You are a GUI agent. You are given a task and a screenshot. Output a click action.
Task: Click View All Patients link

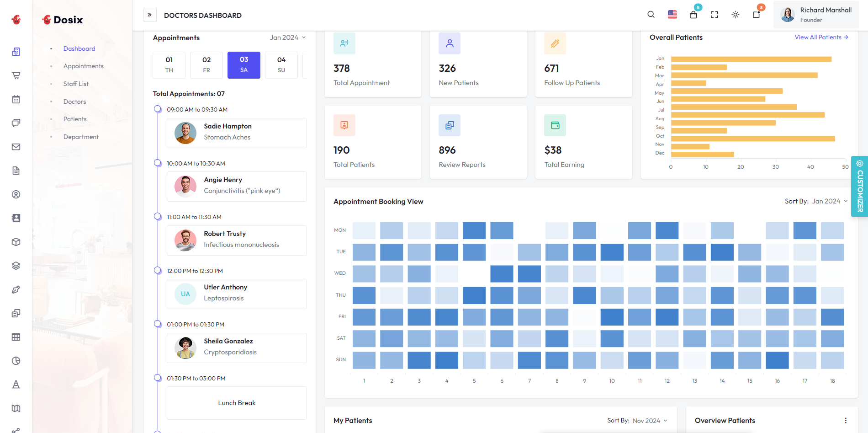pyautogui.click(x=821, y=37)
